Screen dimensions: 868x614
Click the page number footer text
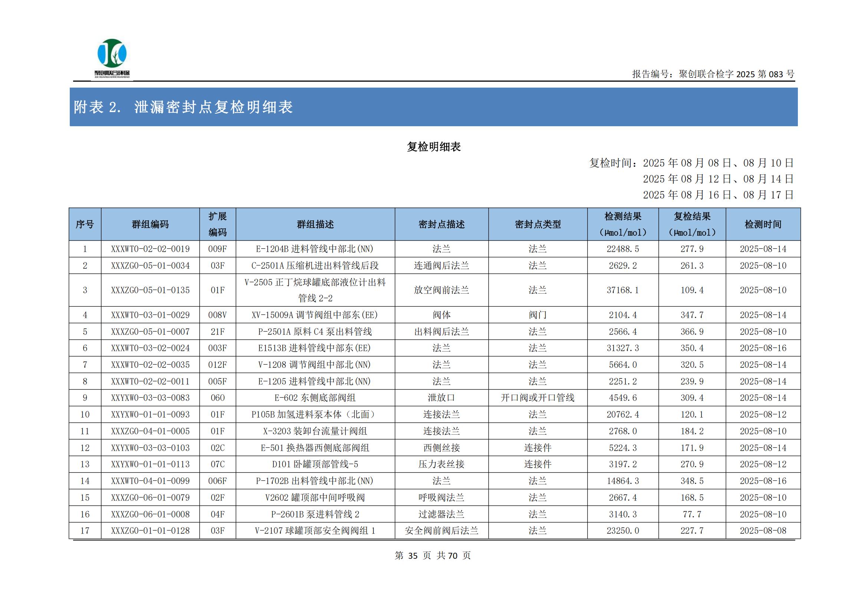pyautogui.click(x=432, y=555)
